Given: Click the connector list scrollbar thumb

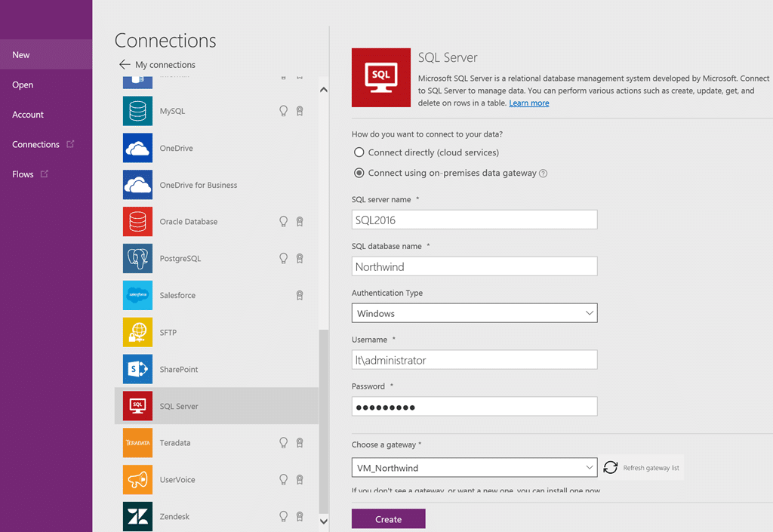Looking at the screenshot, I should (x=323, y=421).
